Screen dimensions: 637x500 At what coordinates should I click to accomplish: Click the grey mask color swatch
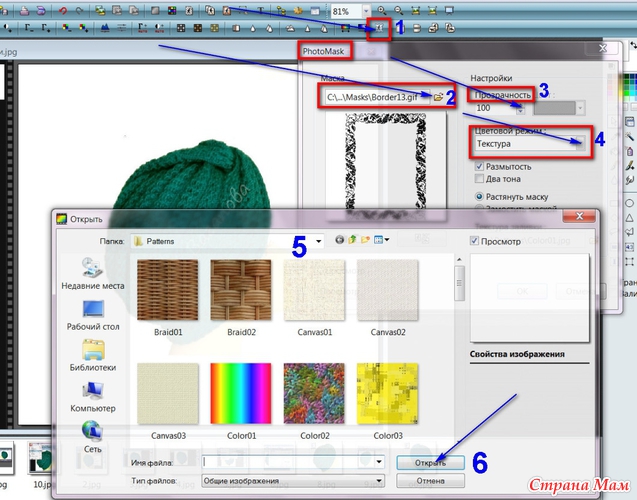point(555,108)
